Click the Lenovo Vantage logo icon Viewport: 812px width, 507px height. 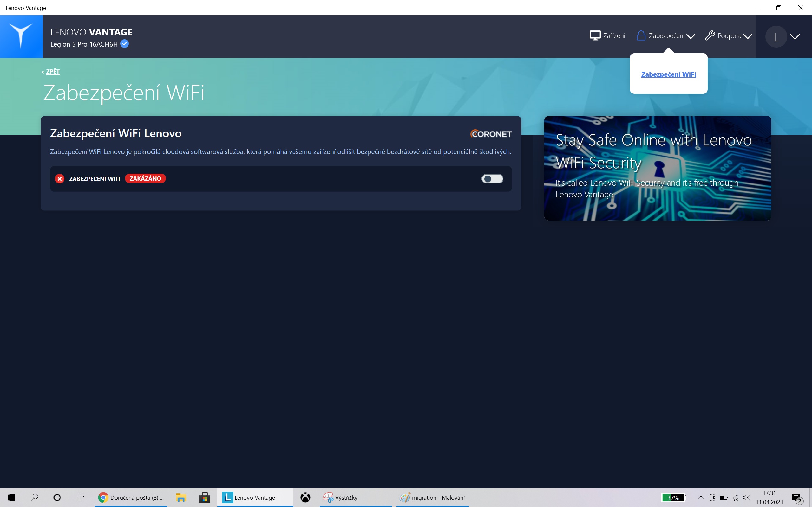click(x=21, y=36)
